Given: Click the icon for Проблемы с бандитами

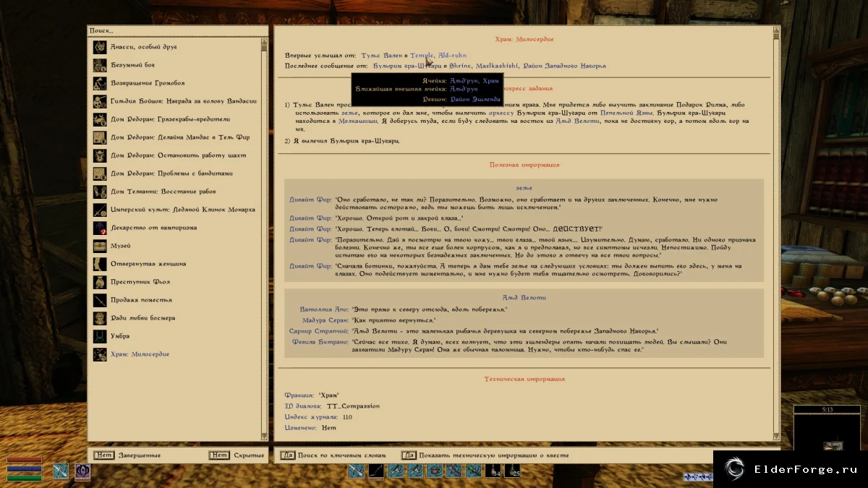Looking at the screenshot, I should tap(100, 174).
